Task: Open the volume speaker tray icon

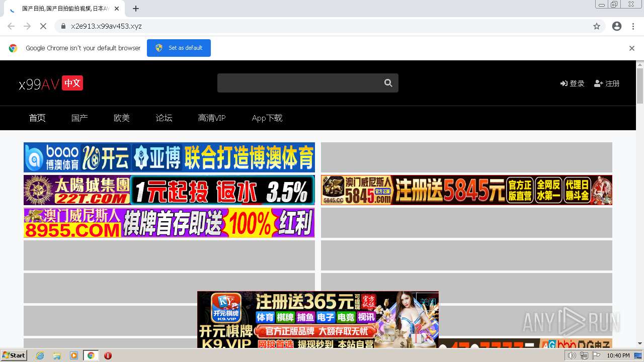Action: point(572,355)
